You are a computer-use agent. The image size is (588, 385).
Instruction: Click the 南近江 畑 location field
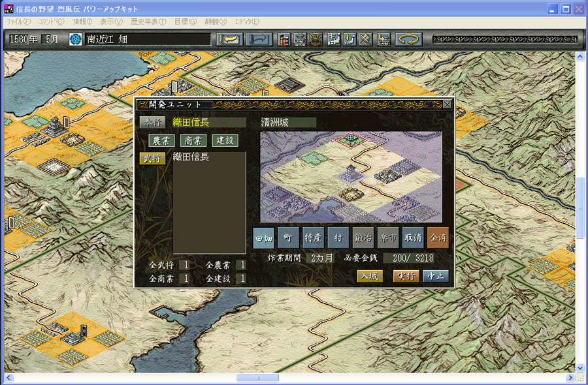point(148,39)
